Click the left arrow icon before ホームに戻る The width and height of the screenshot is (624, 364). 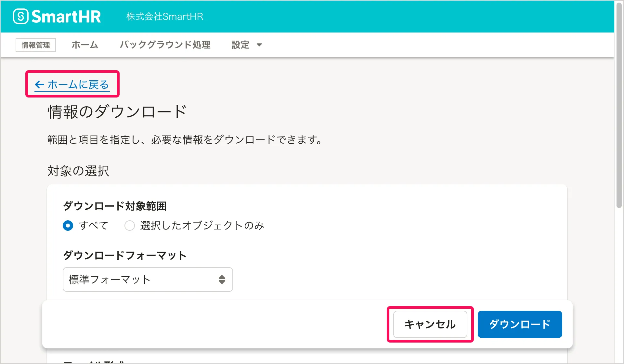coord(39,85)
